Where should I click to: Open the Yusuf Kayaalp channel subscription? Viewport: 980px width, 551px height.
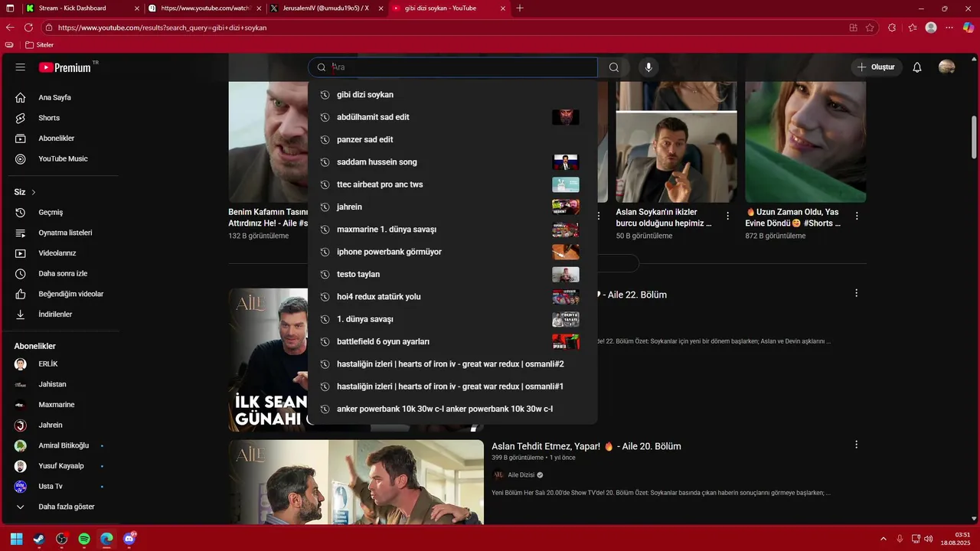(x=61, y=466)
